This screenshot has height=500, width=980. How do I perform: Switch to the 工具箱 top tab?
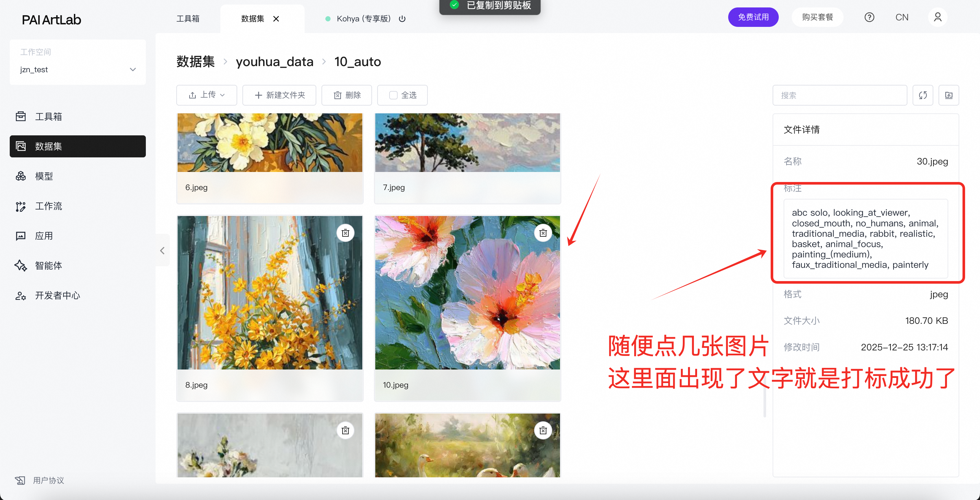click(x=188, y=19)
